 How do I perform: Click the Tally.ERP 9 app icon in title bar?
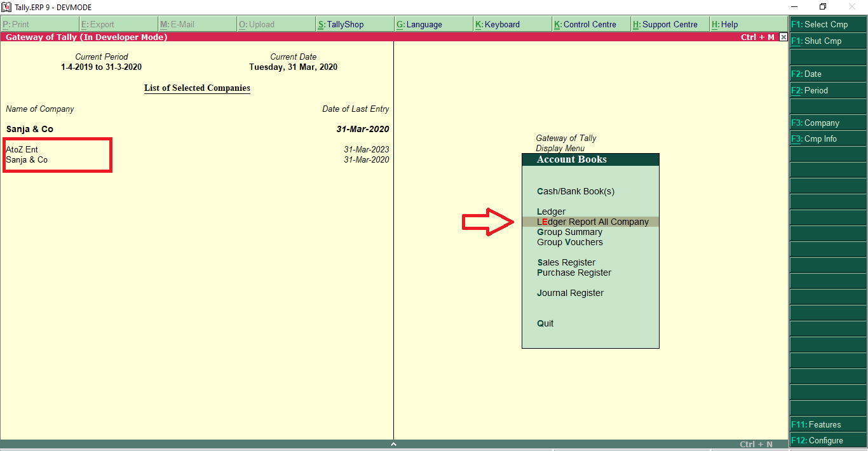(6, 6)
